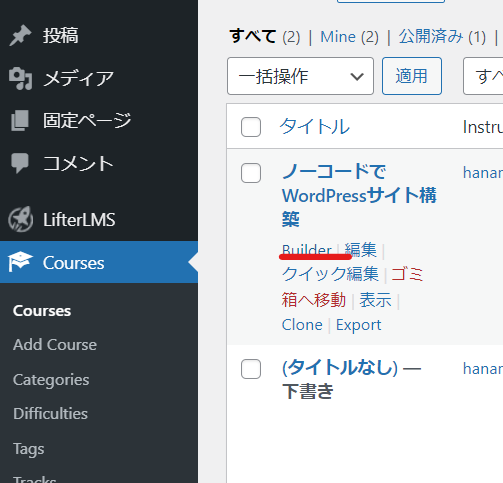Go to Add Course submenu
This screenshot has height=483, width=503.
(x=55, y=345)
